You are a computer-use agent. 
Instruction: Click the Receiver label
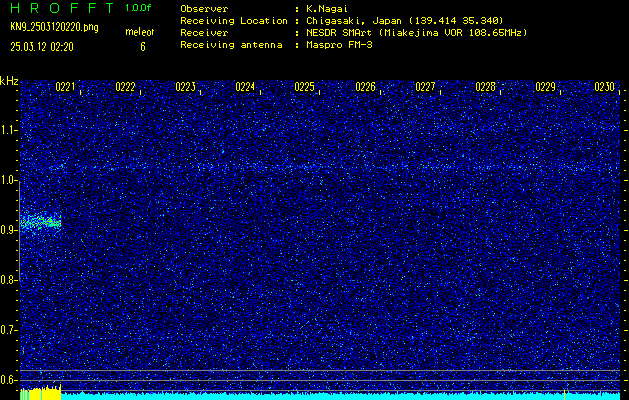tap(204, 33)
